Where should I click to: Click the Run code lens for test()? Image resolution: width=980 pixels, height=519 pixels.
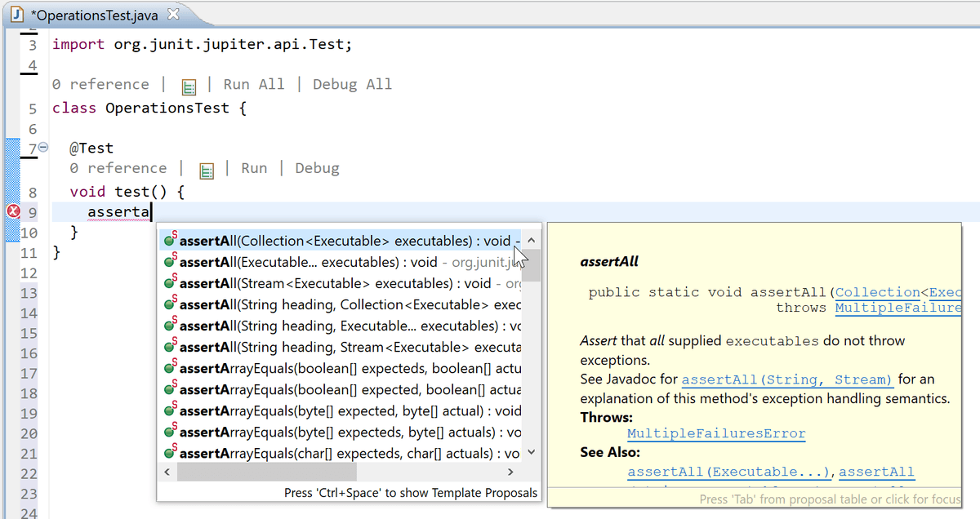point(254,168)
